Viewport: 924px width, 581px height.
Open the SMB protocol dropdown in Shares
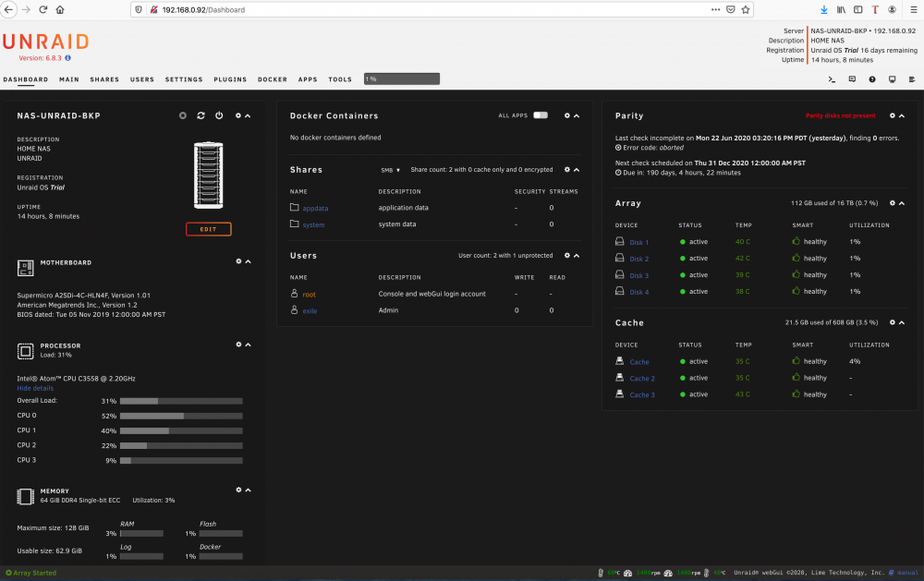[x=390, y=170]
